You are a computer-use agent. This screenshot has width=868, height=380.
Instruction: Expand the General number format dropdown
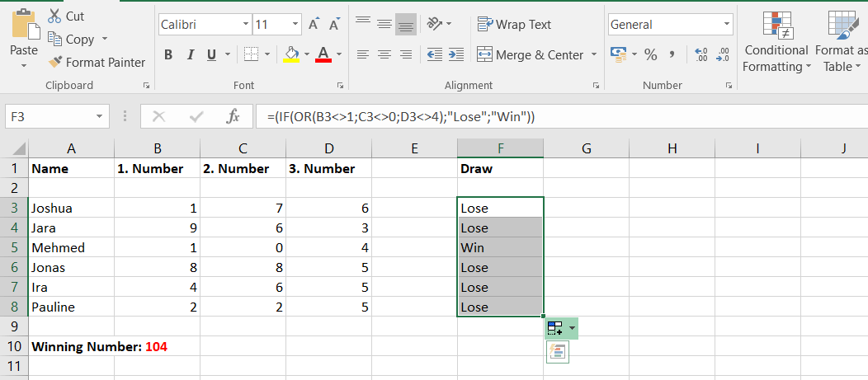725,25
